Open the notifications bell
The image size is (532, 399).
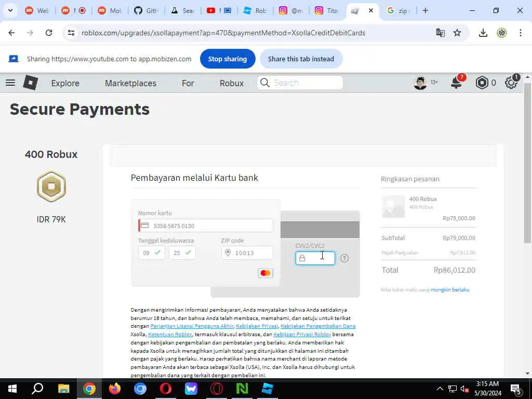456,83
